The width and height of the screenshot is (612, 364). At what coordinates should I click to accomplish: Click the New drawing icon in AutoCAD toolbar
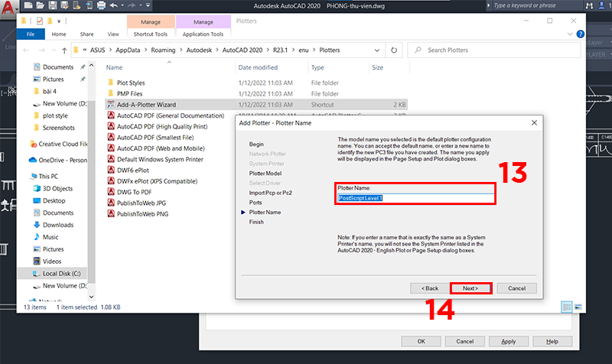pos(28,5)
